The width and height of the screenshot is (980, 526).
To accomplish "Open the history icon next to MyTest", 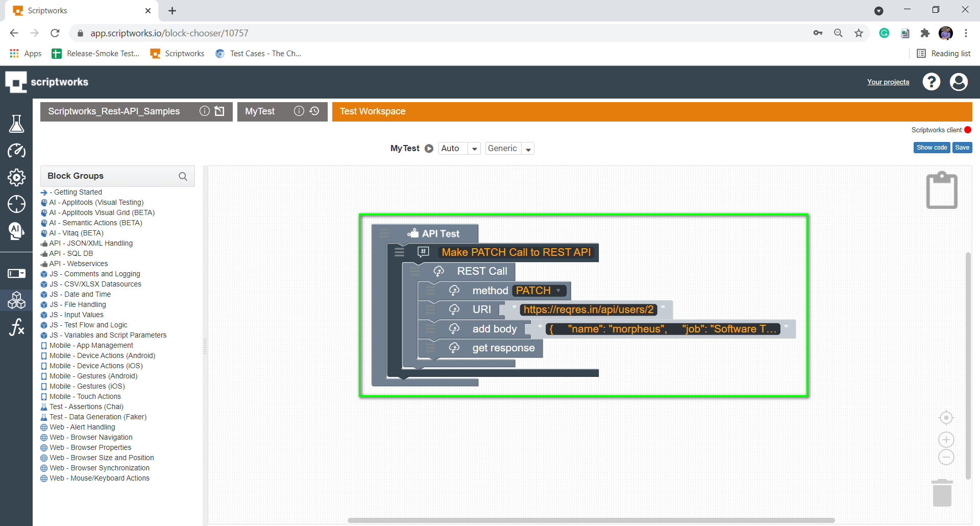I will pyautogui.click(x=314, y=111).
